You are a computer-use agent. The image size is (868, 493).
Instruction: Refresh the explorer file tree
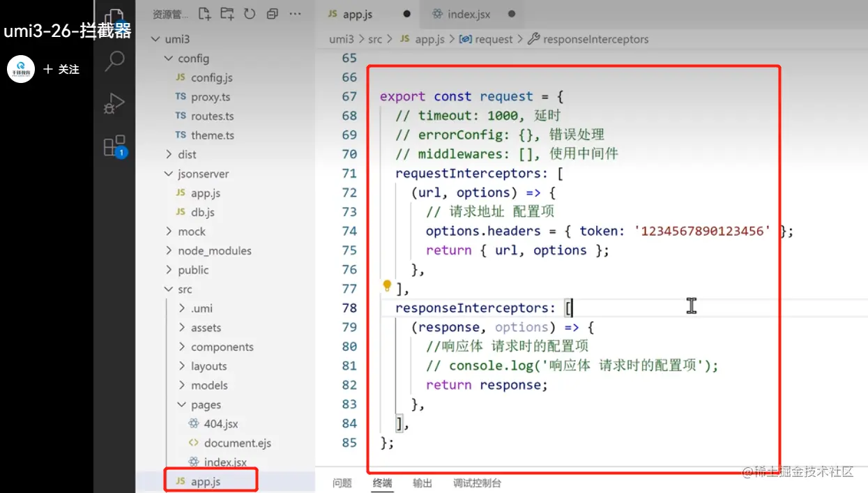[250, 13]
